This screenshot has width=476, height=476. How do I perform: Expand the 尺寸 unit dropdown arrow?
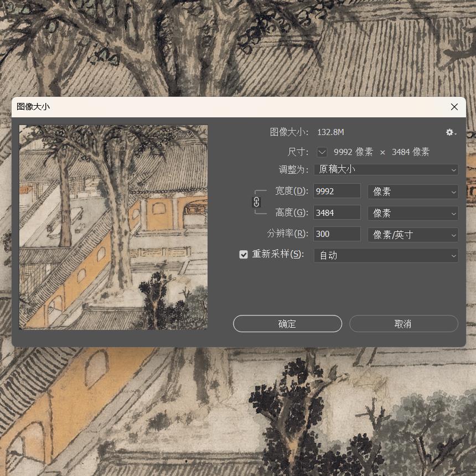pyautogui.click(x=322, y=152)
